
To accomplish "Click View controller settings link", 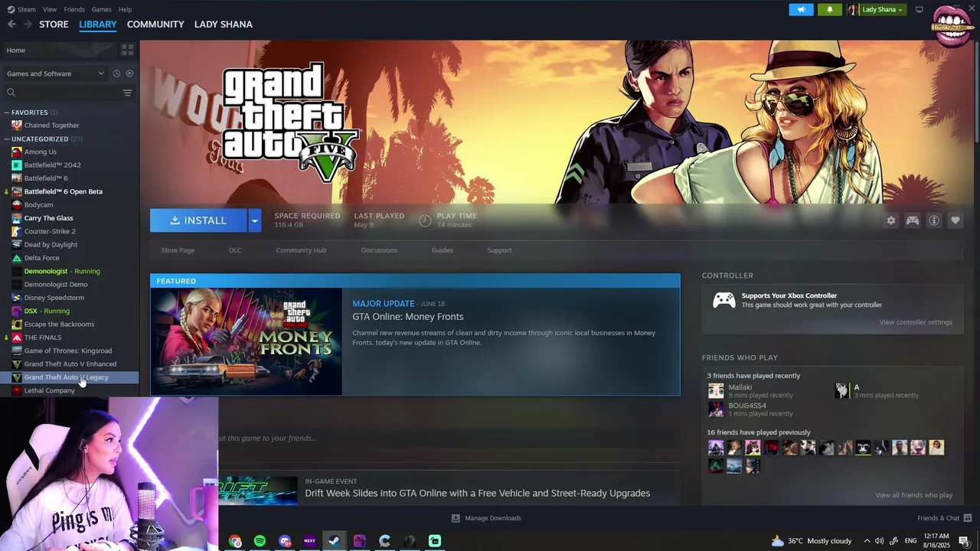I will (916, 322).
